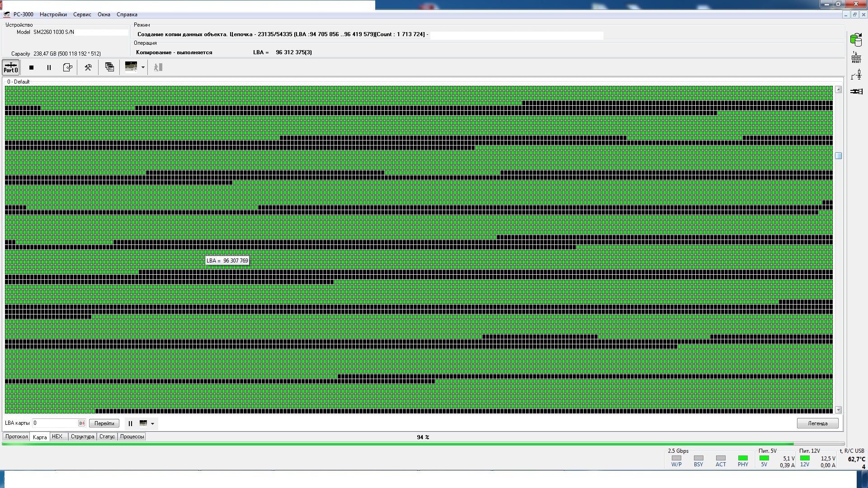Click the cascaded windows icon

[109, 67]
